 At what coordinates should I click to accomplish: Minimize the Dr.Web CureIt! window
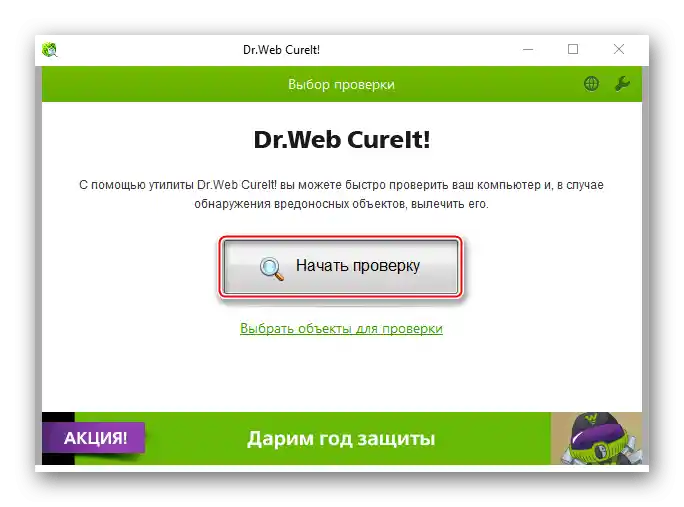click(528, 49)
